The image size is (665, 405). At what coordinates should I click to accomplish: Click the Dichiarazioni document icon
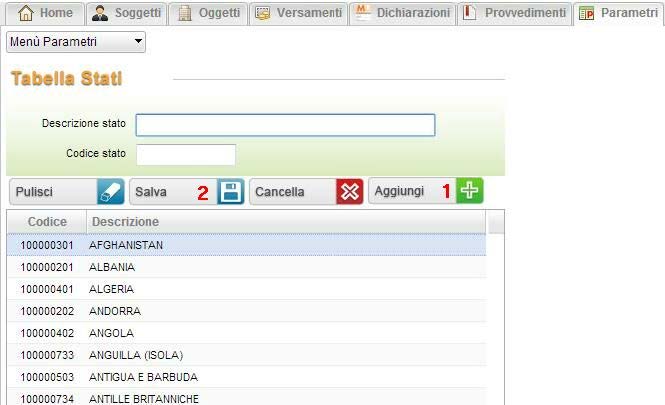point(363,12)
